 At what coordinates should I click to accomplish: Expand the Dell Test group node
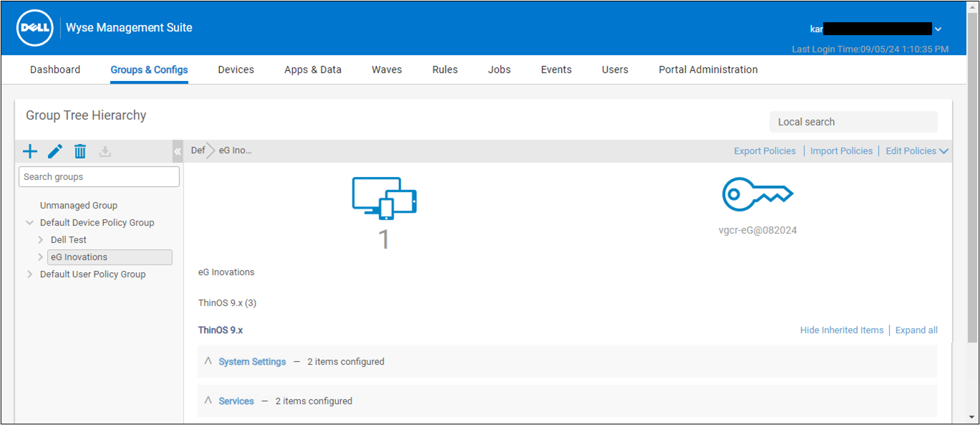coord(41,240)
